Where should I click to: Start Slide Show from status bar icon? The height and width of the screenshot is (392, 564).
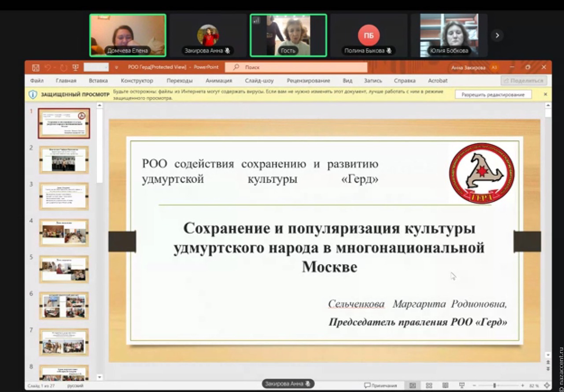pyautogui.click(x=463, y=384)
